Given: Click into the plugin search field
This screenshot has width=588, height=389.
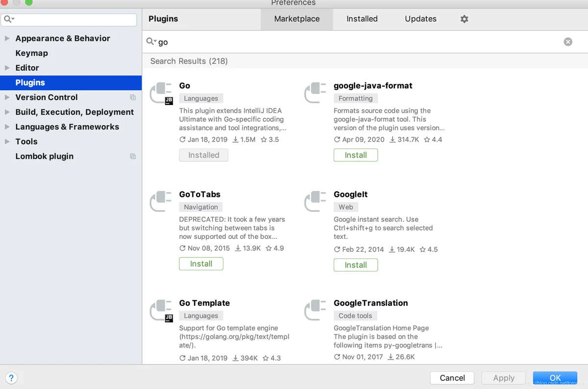Looking at the screenshot, I should tap(360, 42).
